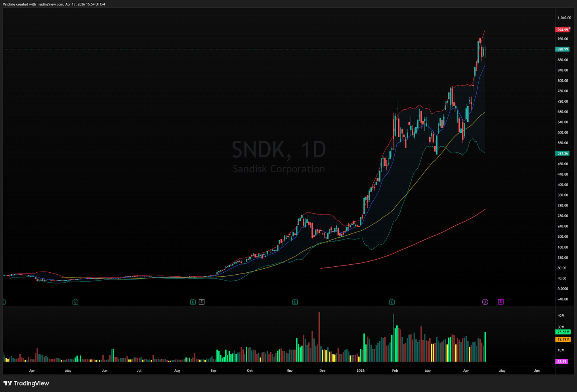The image size is (577, 392).
Task: Click the 320.00 price axis label
Action: pos(563,206)
